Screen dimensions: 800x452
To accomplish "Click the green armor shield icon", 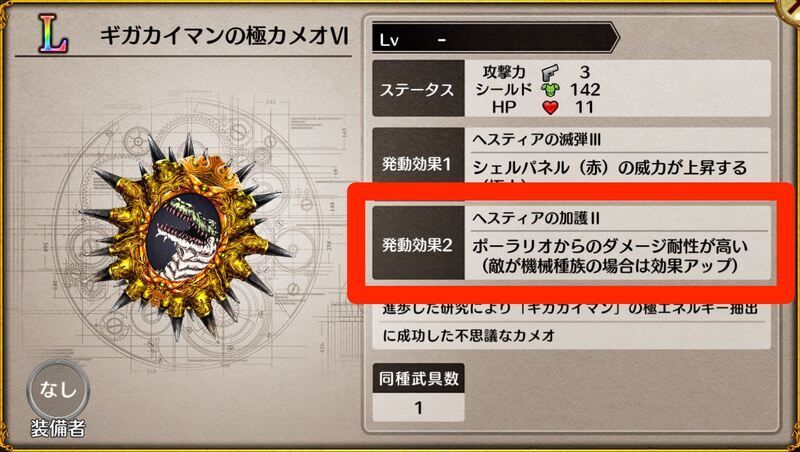I will pyautogui.click(x=550, y=90).
